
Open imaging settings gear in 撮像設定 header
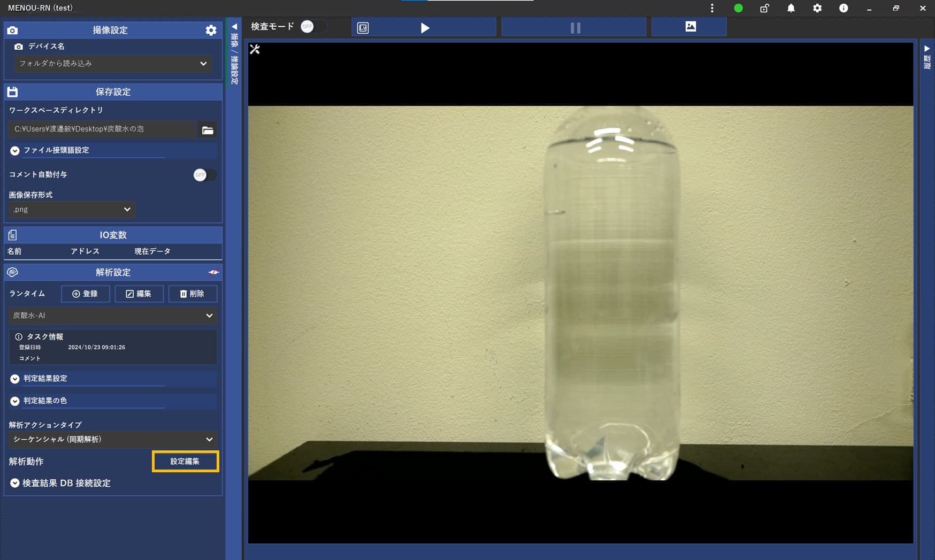211,30
